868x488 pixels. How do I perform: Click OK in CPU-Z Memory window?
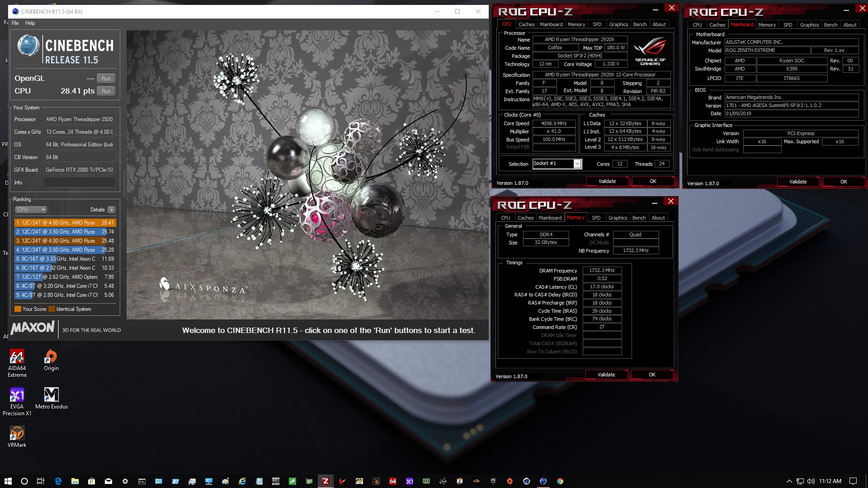pos(652,375)
